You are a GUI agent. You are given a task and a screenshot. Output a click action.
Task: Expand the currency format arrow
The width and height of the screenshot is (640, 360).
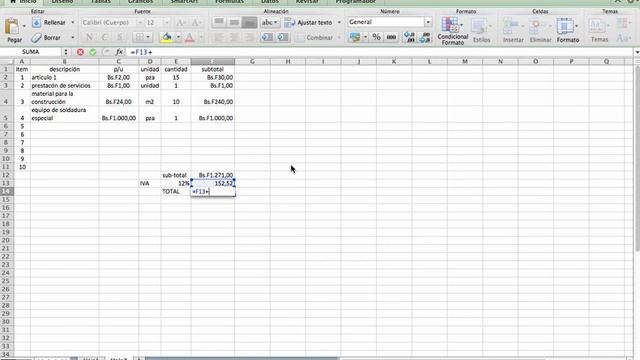click(x=365, y=38)
